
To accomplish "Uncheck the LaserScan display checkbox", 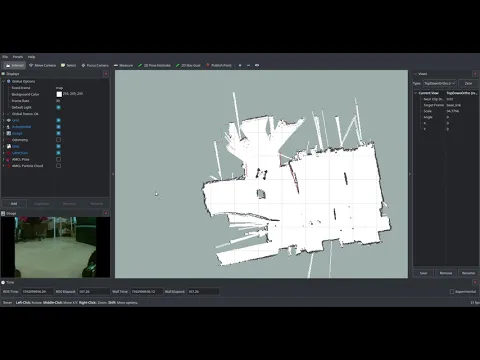I will pos(58,153).
